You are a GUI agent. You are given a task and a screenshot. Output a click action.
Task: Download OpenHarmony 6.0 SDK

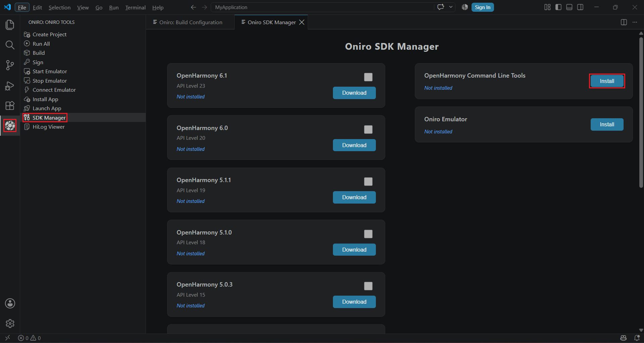tap(354, 145)
